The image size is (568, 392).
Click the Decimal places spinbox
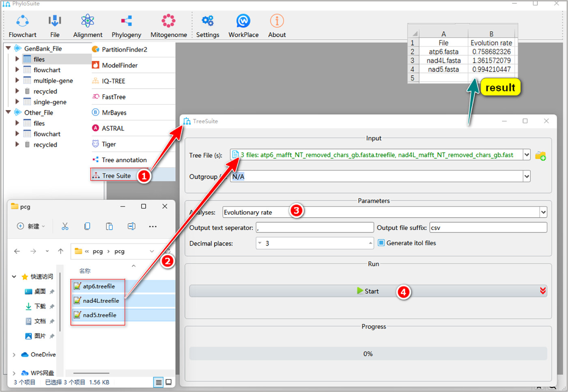tap(315, 243)
